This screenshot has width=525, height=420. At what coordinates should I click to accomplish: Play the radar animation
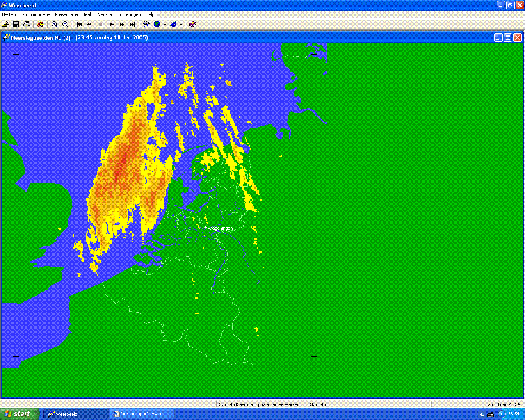pos(111,24)
